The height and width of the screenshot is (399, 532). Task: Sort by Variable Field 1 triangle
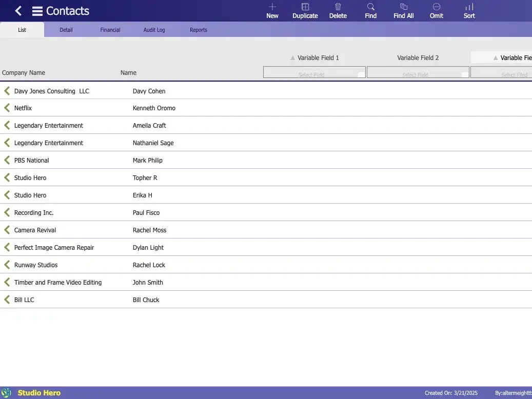coord(292,58)
